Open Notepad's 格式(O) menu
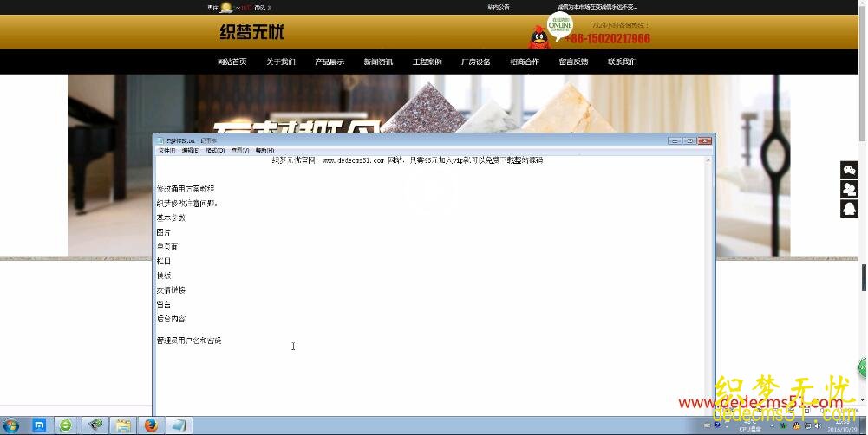This screenshot has width=868, height=435. coord(215,151)
